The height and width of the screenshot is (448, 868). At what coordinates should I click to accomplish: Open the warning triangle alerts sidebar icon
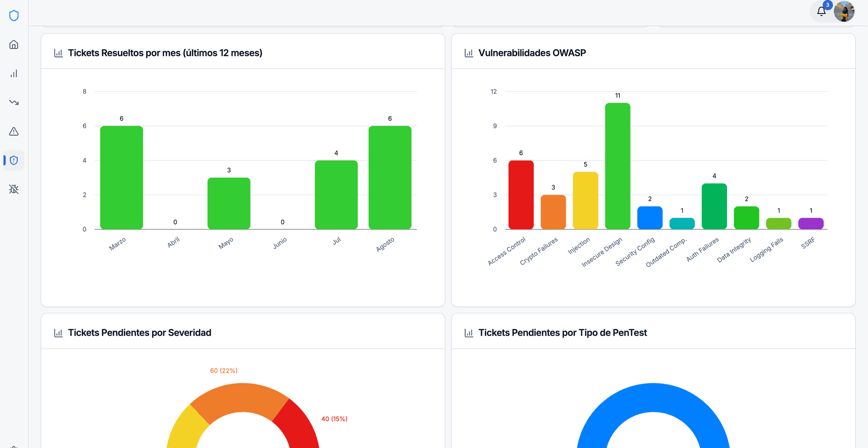pos(14,131)
